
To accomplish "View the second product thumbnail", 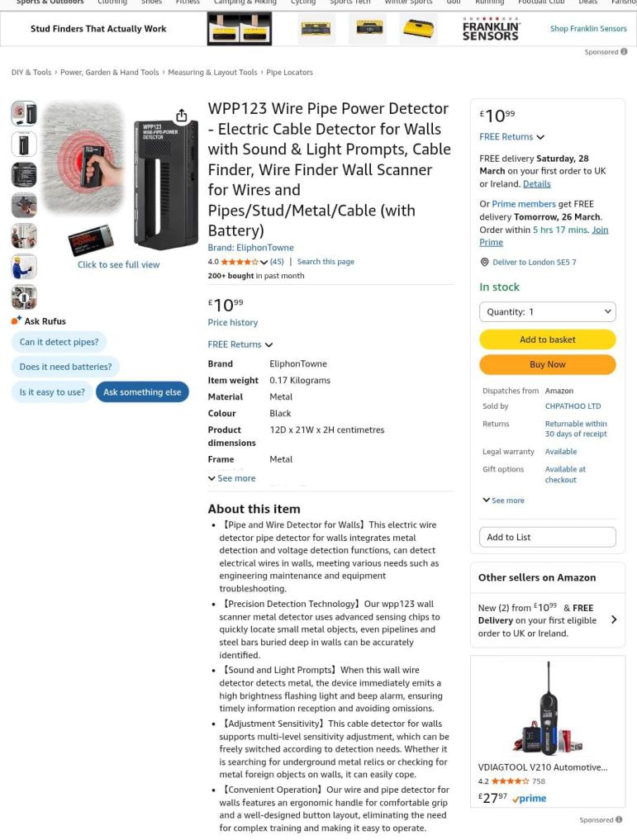I will coord(24,144).
